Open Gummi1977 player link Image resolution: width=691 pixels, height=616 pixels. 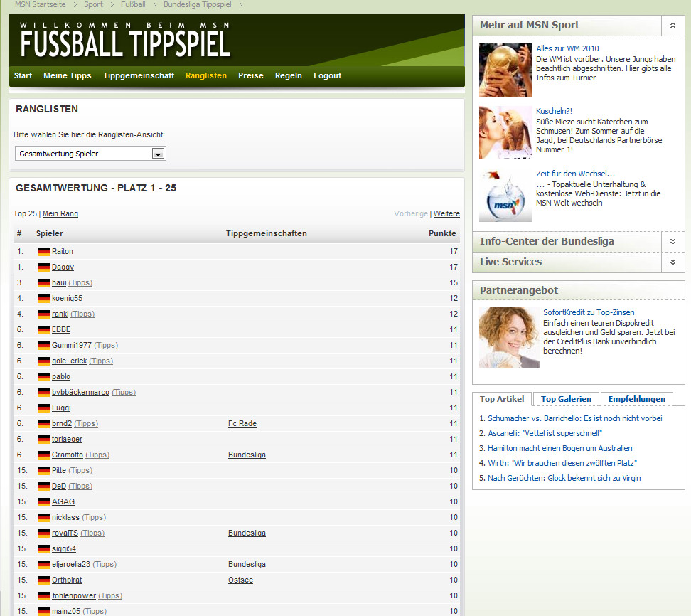(x=71, y=345)
